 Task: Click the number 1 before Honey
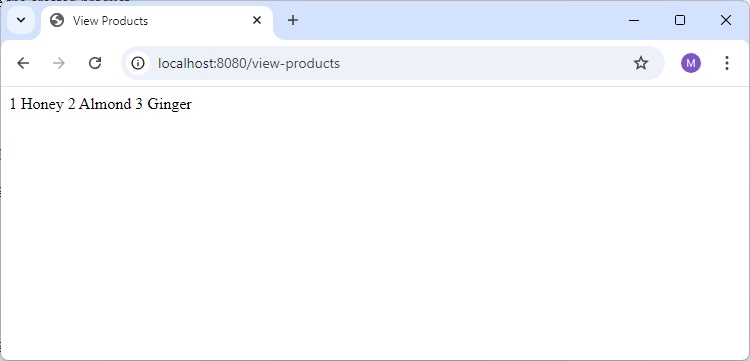coord(13,104)
